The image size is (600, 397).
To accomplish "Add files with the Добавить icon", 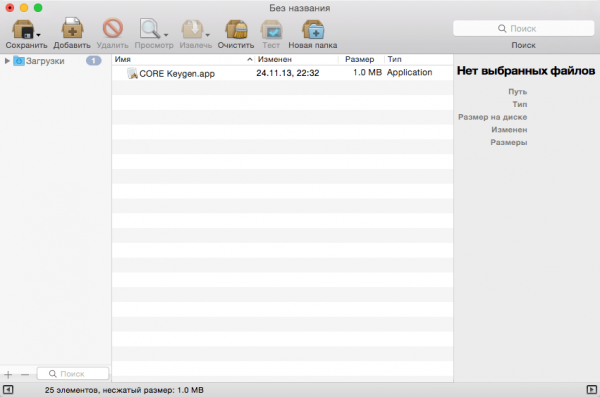I will click(x=72, y=28).
